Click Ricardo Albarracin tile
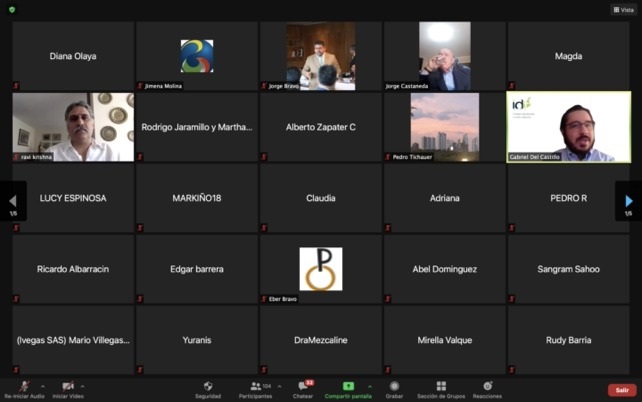Viewport: 642px width, 402px height. click(73, 269)
